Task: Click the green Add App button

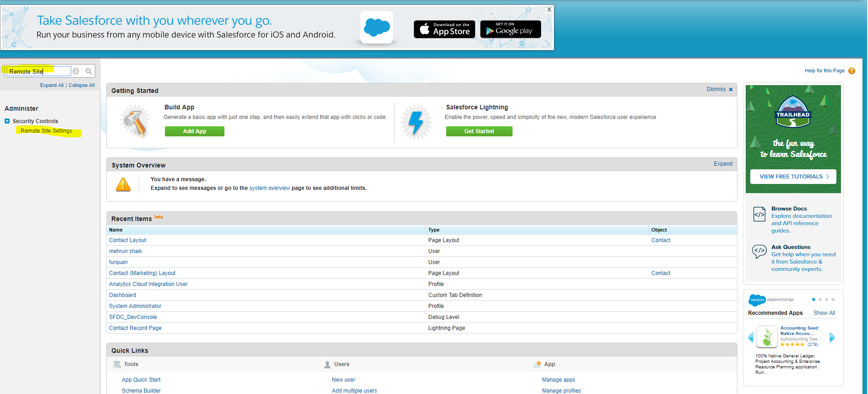Action: click(195, 131)
